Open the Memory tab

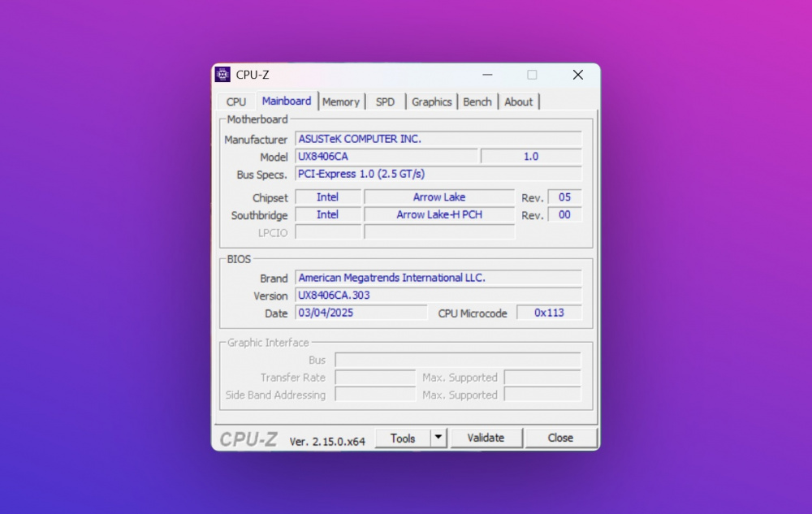(340, 102)
